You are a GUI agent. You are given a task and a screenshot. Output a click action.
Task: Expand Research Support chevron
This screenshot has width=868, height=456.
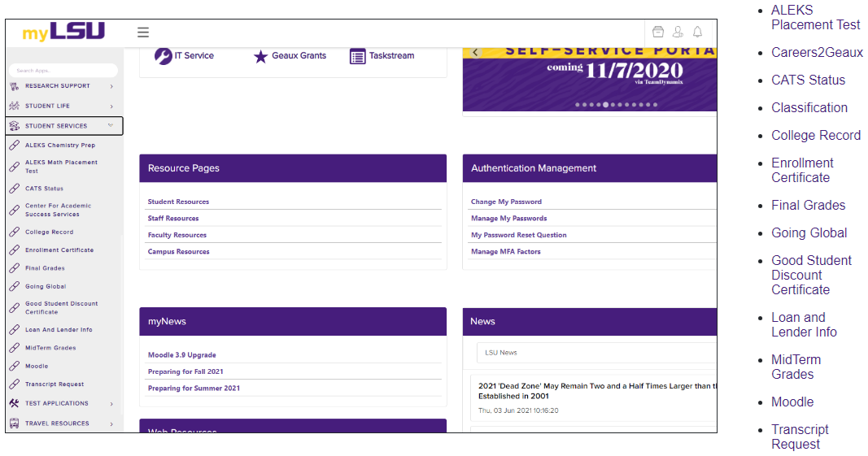tap(111, 86)
